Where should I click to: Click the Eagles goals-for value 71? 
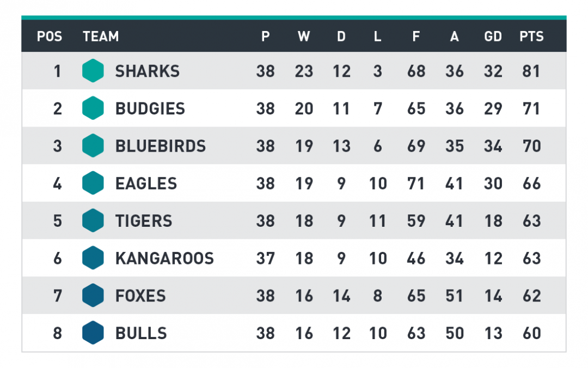coord(416,184)
